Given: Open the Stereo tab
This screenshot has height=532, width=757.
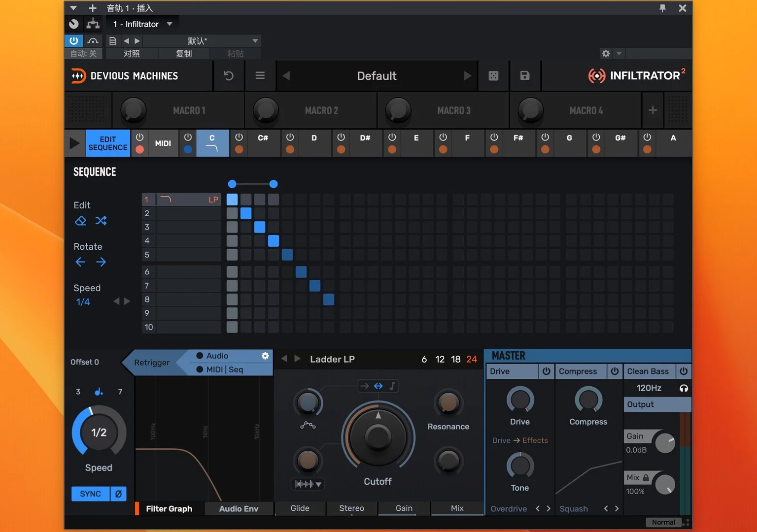Looking at the screenshot, I should click(x=351, y=508).
